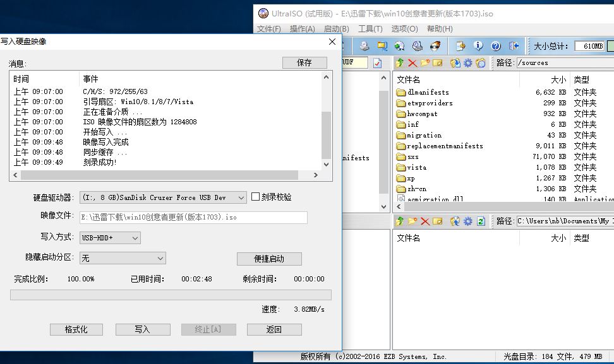Create new folder in local pane toolbar
Screen dimensions: 614x364
pos(412,221)
